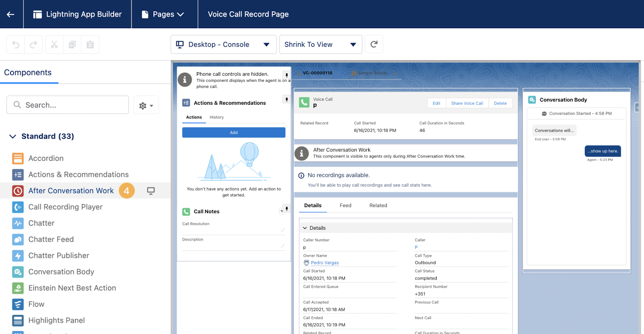Screen dimensions: 644x334
Task: Click the undo icon
Action: [x=16, y=44]
